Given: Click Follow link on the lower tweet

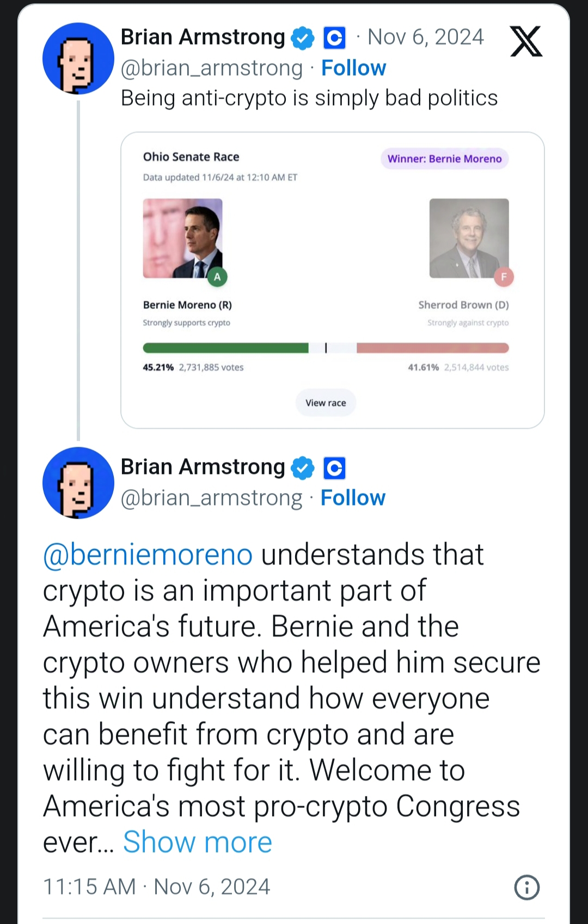Looking at the screenshot, I should point(353,498).
